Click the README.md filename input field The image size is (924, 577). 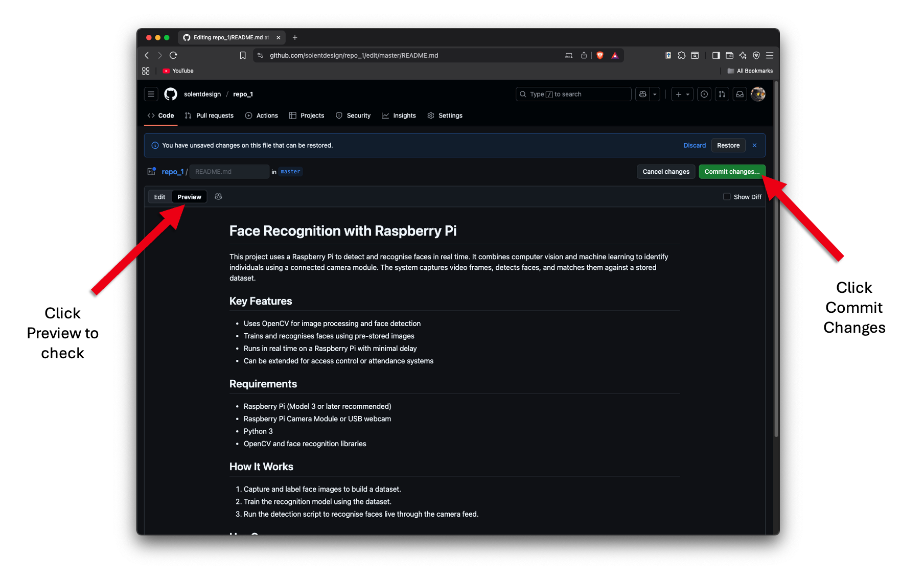[228, 172]
